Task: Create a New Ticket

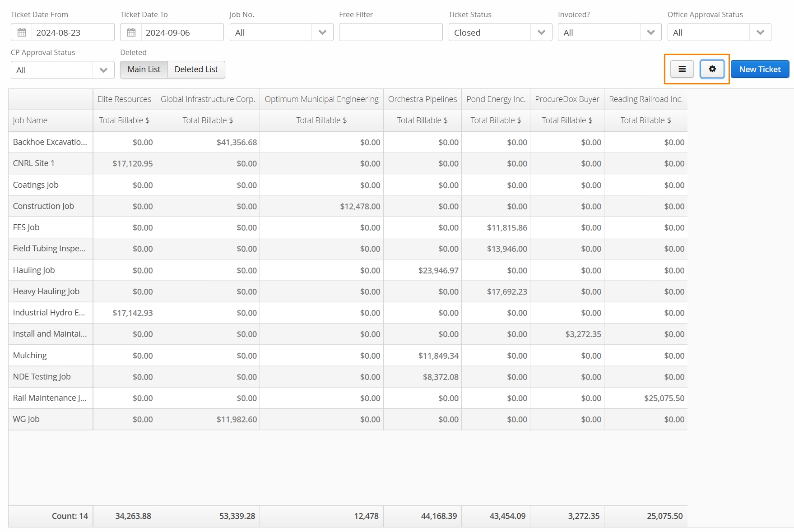Action: 760,69
